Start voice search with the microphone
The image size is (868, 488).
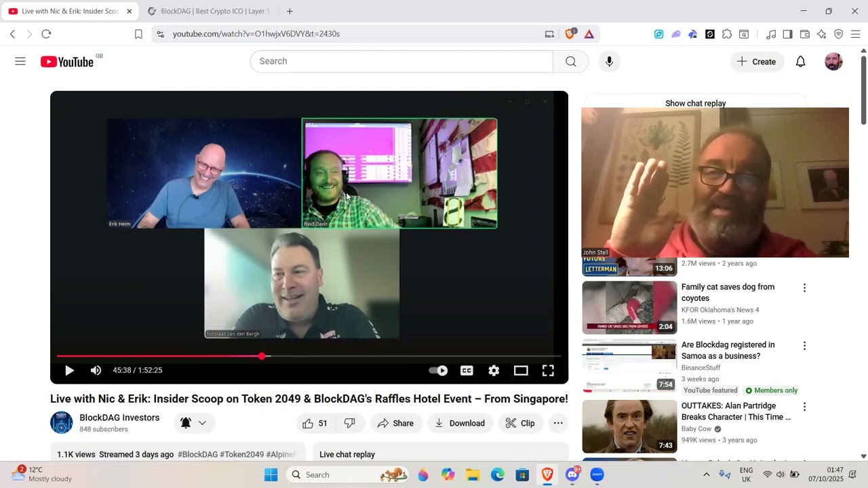[x=609, y=62]
